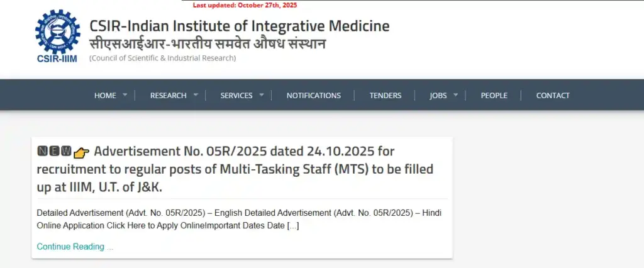Click the NEW badge icon beside advertisement
The height and width of the screenshot is (268, 644).
coord(54,152)
